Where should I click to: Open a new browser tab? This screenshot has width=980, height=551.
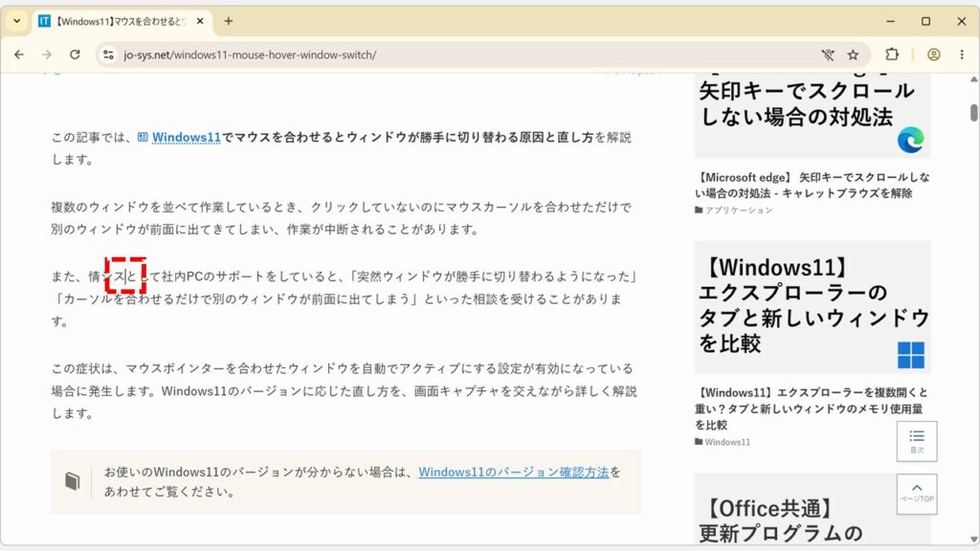tap(229, 21)
